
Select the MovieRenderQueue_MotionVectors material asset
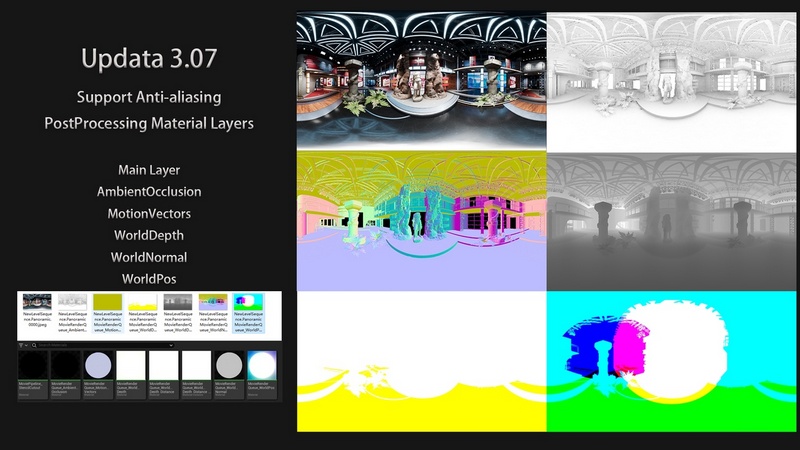click(98, 366)
